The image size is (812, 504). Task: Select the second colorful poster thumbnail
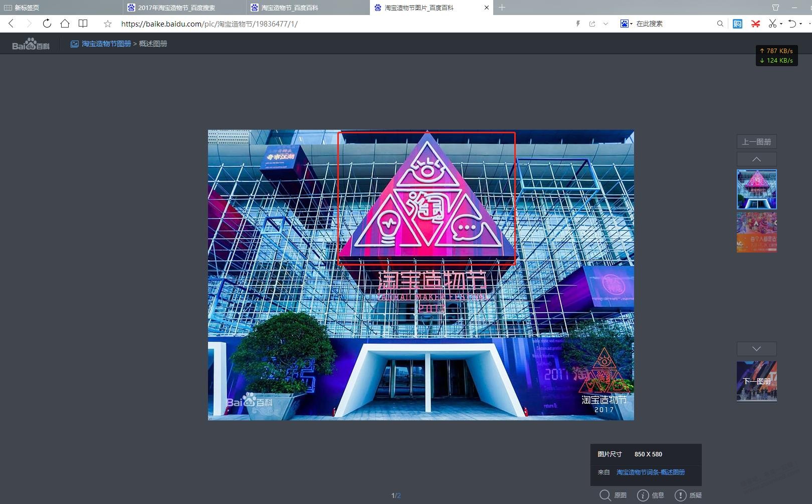click(756, 232)
